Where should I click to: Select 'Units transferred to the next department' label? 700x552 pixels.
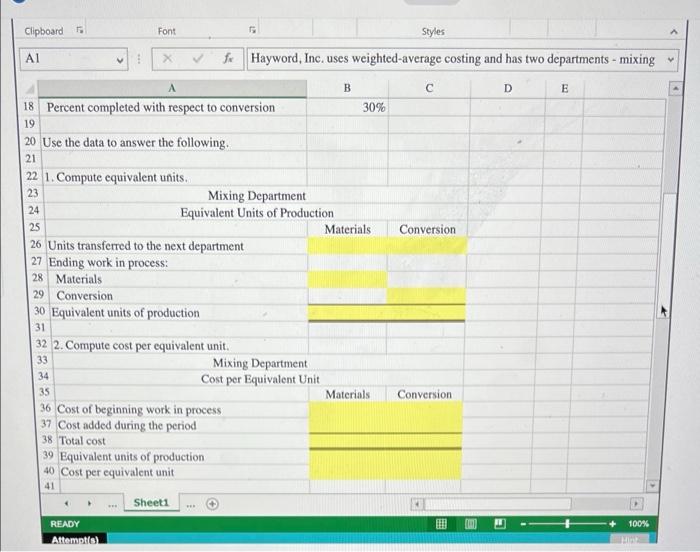[146, 246]
